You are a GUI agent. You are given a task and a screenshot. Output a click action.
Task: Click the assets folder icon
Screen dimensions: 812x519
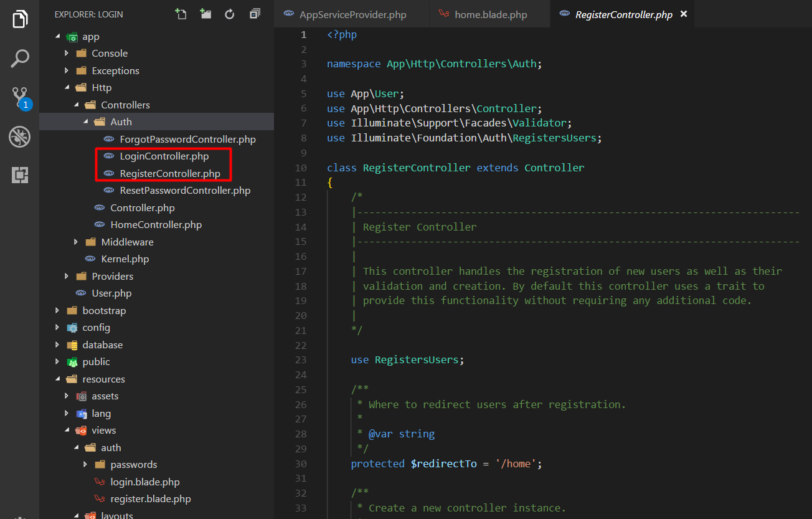tap(82, 396)
